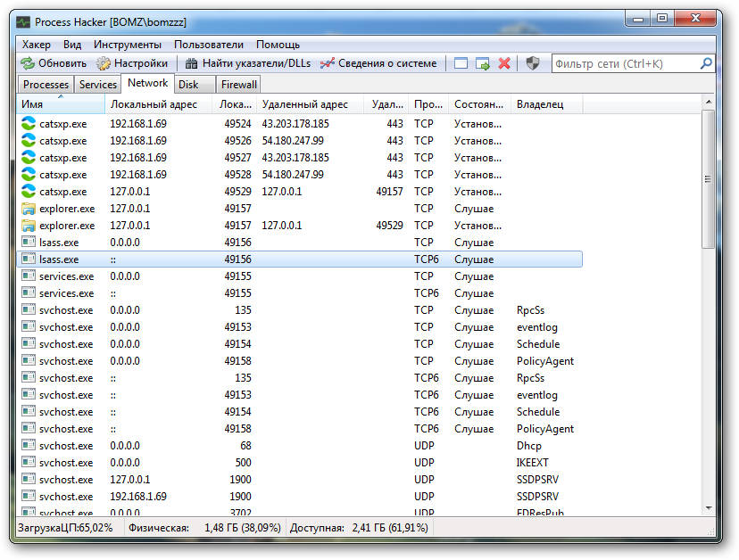739x560 pixels.
Task: Select the explorer.exe row listening on 49157
Action: tap(67, 209)
